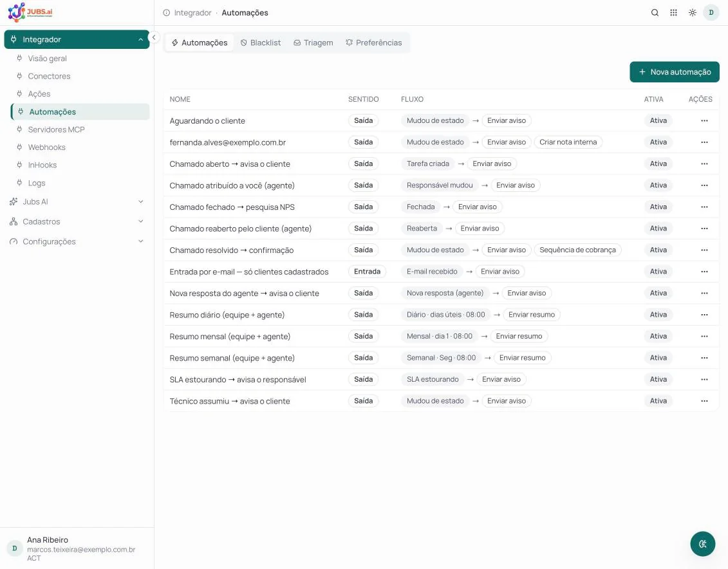Open actions menu for Nova resposta do agente

(704, 294)
